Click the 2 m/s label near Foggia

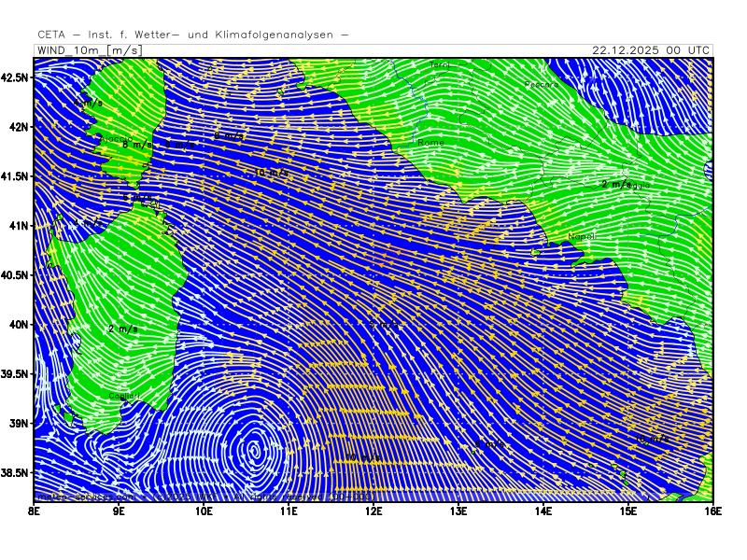(616, 184)
